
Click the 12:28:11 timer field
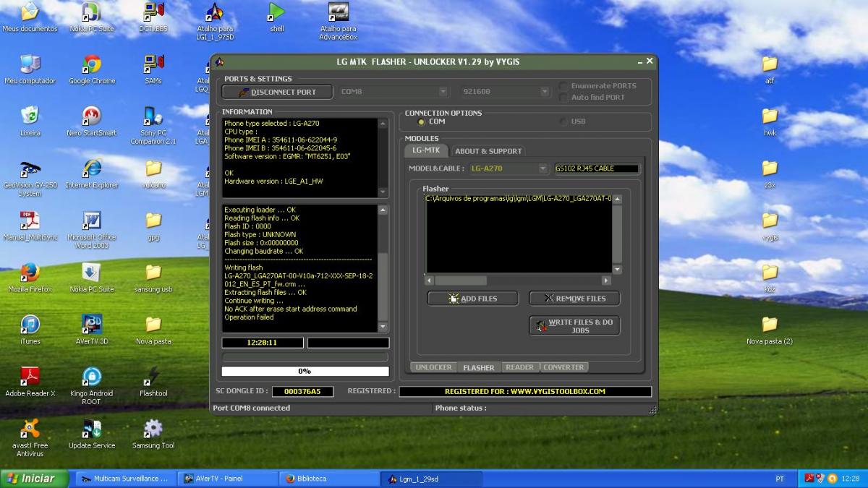[262, 343]
